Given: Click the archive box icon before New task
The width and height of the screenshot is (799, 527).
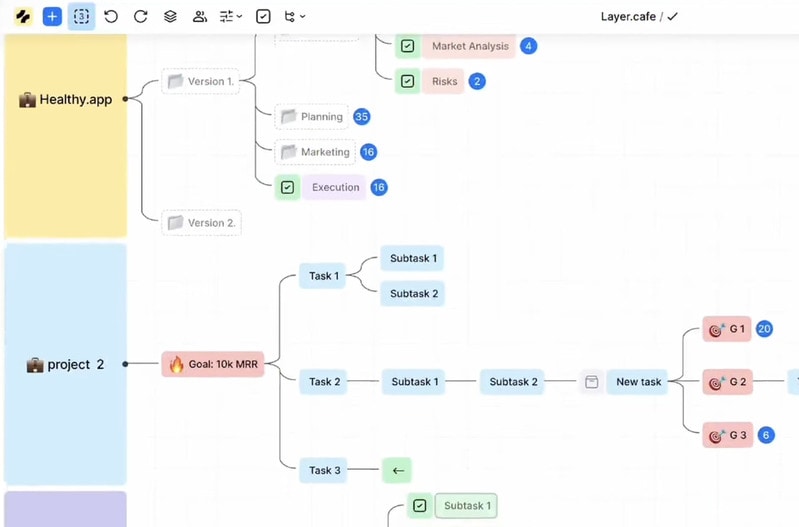Looking at the screenshot, I should [591, 382].
